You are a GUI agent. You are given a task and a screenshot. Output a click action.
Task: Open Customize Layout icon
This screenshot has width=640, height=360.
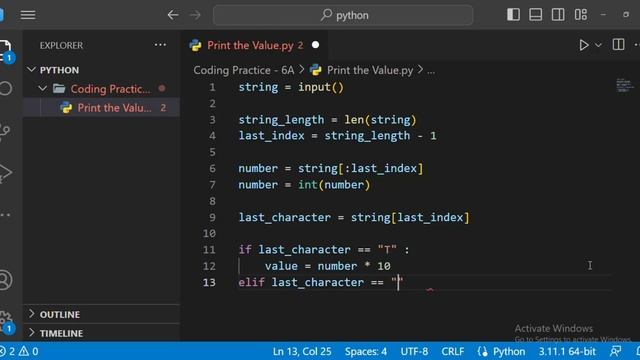coord(580,15)
